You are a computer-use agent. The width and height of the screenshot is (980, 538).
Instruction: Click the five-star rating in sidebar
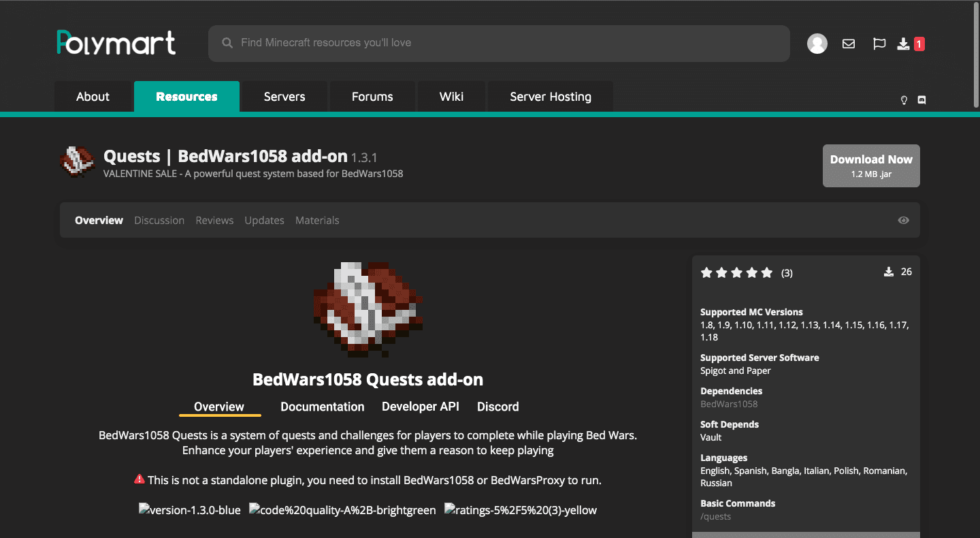click(x=736, y=273)
